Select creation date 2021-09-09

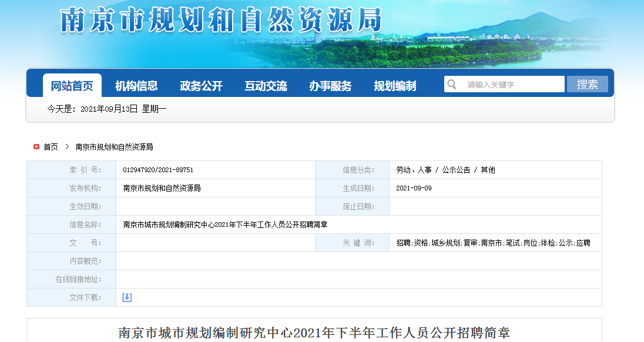point(414,188)
